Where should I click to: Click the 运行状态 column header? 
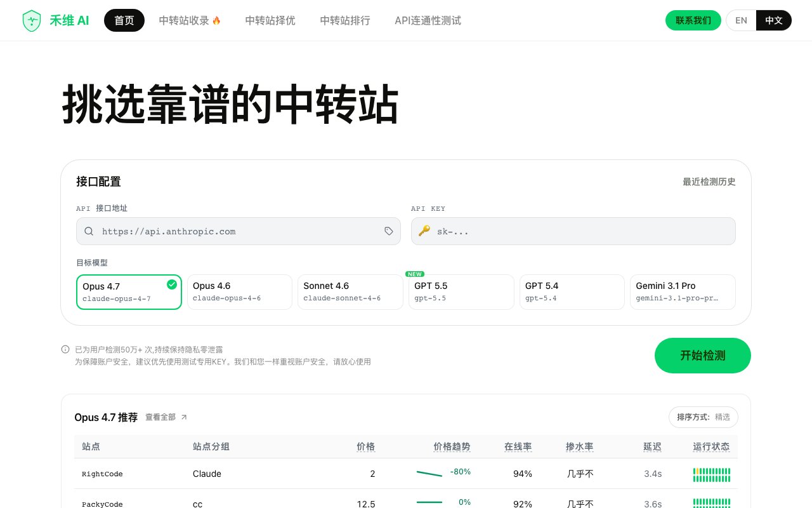coord(711,446)
